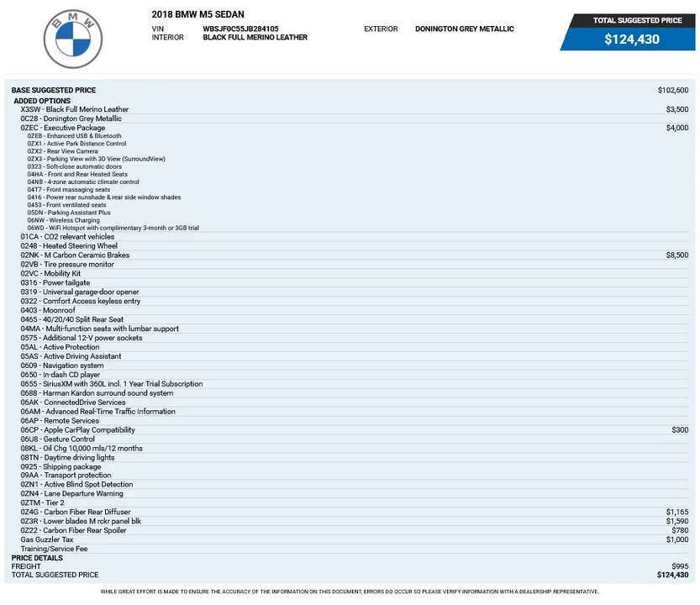The width and height of the screenshot is (700, 605).
Task: Select 0ZX3 Parking View with 3D View item
Action: tap(97, 159)
